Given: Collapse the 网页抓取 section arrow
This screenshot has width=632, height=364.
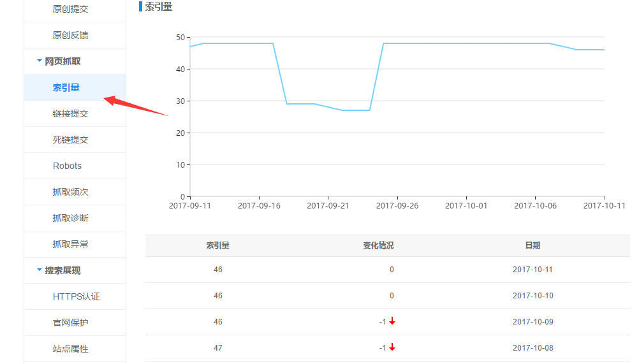Looking at the screenshot, I should tap(40, 61).
